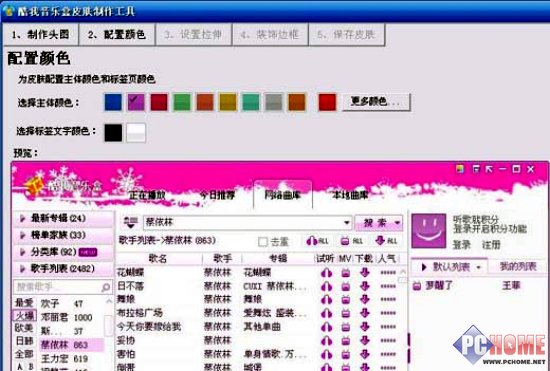
Task: Open the 今日推荐 preview tab
Action: point(217,195)
